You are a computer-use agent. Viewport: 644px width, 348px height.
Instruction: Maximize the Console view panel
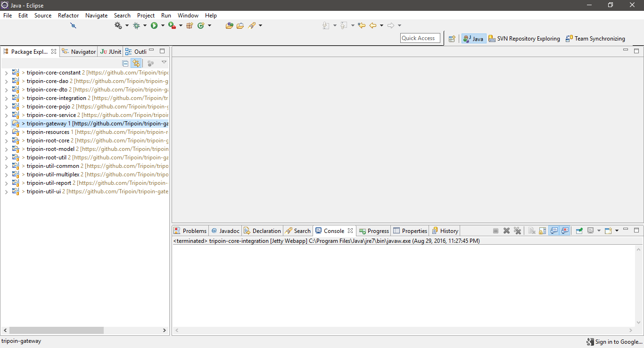click(636, 230)
